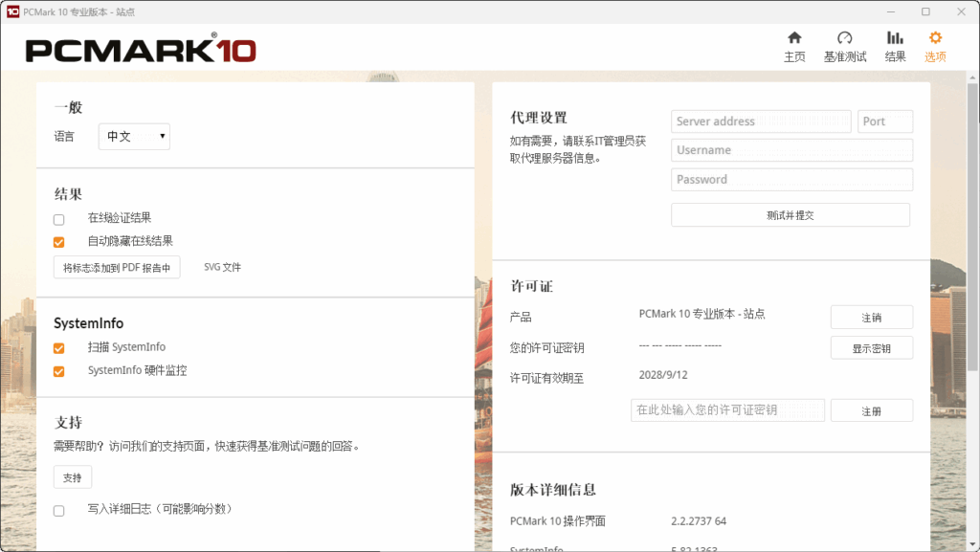Click the 支持 support button

point(72,476)
